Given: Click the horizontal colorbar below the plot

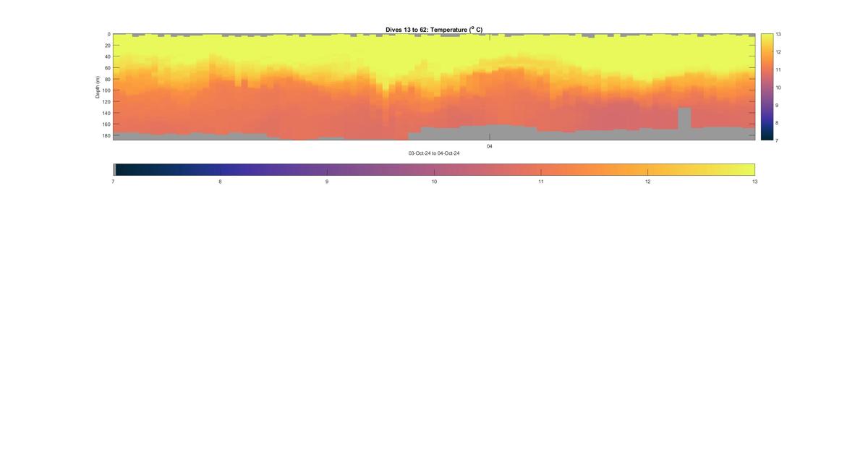Looking at the screenshot, I should click(x=434, y=169).
